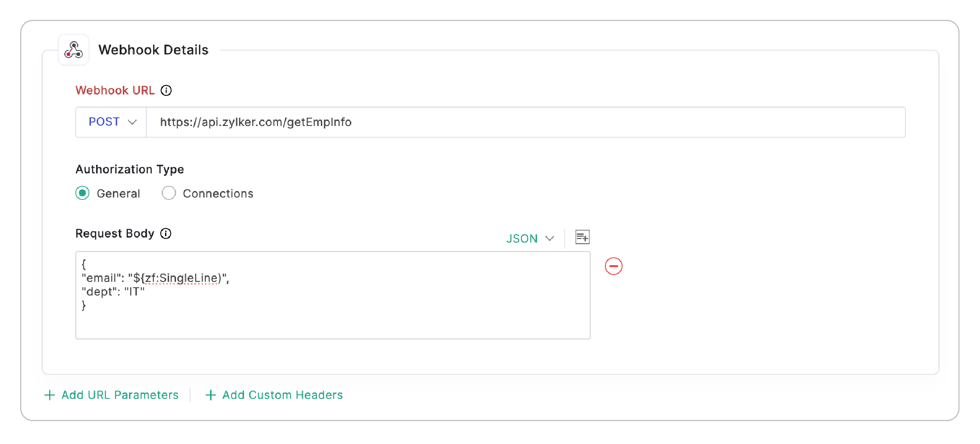The image size is (980, 444).
Task: Click plus icon for Add URL Parameters
Action: [50, 395]
